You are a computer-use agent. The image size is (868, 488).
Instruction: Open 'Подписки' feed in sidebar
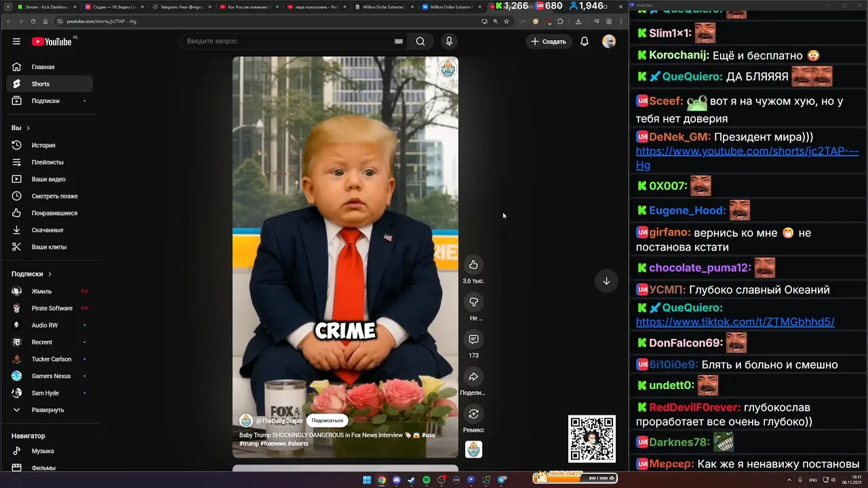click(49, 101)
